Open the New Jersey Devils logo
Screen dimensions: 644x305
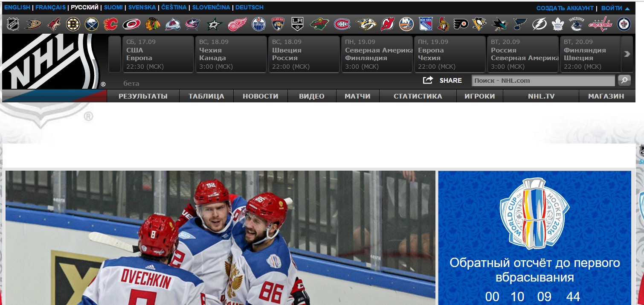[x=388, y=24]
